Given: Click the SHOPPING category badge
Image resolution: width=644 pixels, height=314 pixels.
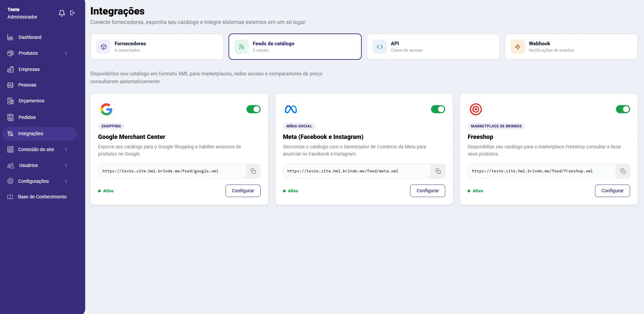Looking at the screenshot, I should pos(111,126).
